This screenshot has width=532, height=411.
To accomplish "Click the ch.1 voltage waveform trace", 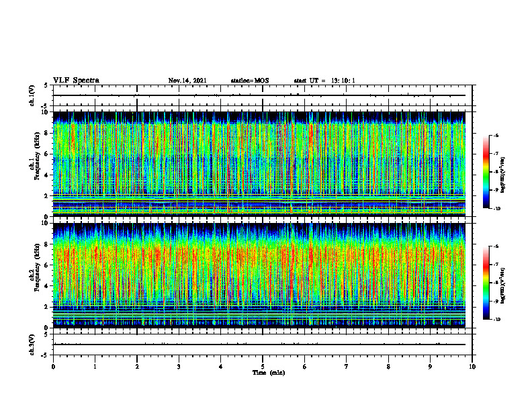I will 259,95.
